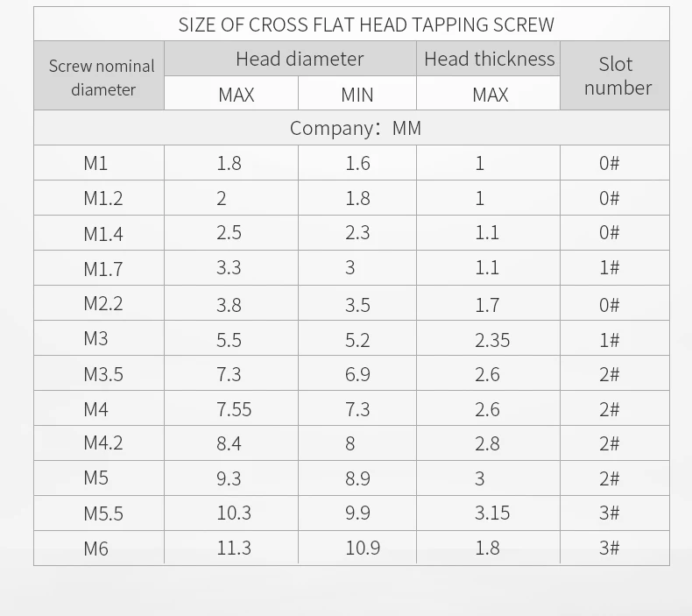Click the 10.9 min head diameter value

click(x=363, y=549)
